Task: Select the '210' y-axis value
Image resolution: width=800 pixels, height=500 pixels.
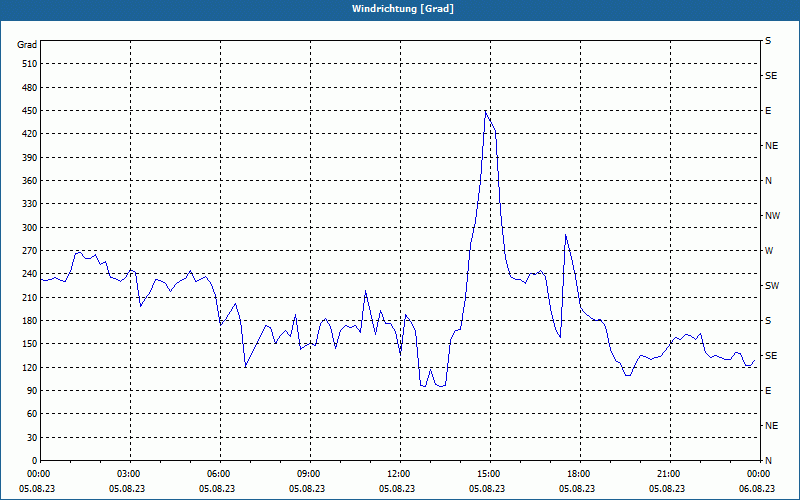Action: 30,297
